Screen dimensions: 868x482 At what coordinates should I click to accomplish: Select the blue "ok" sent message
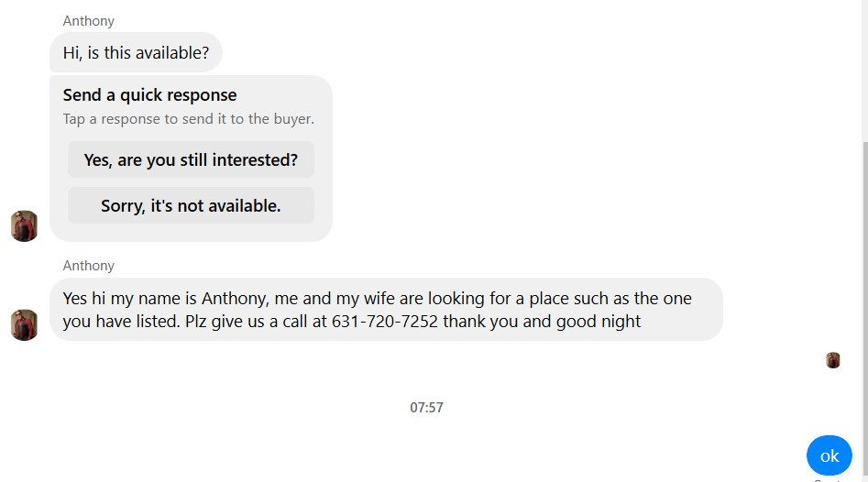tap(830, 456)
